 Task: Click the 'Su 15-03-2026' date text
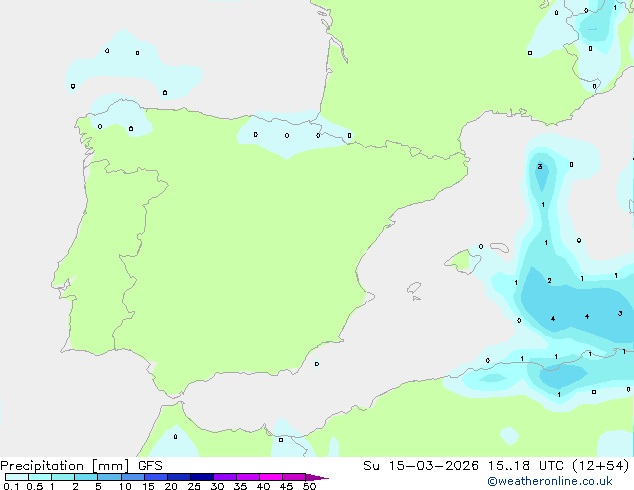click(x=421, y=466)
